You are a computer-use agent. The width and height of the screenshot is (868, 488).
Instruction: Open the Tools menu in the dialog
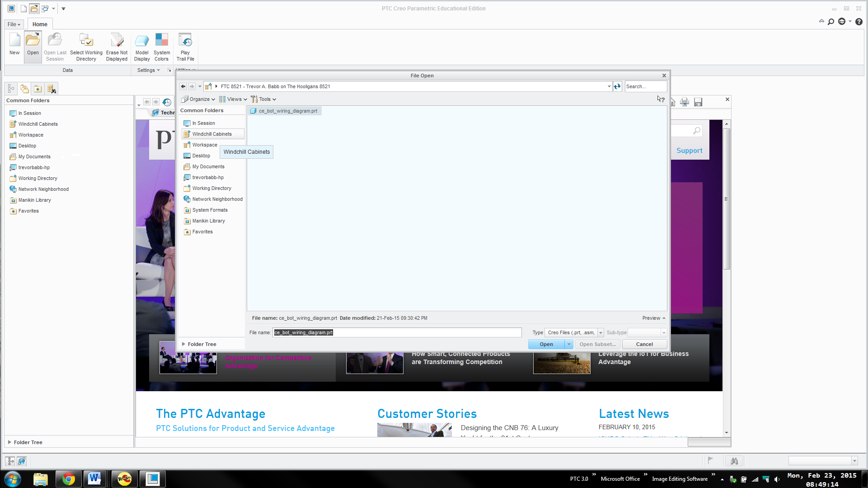263,99
